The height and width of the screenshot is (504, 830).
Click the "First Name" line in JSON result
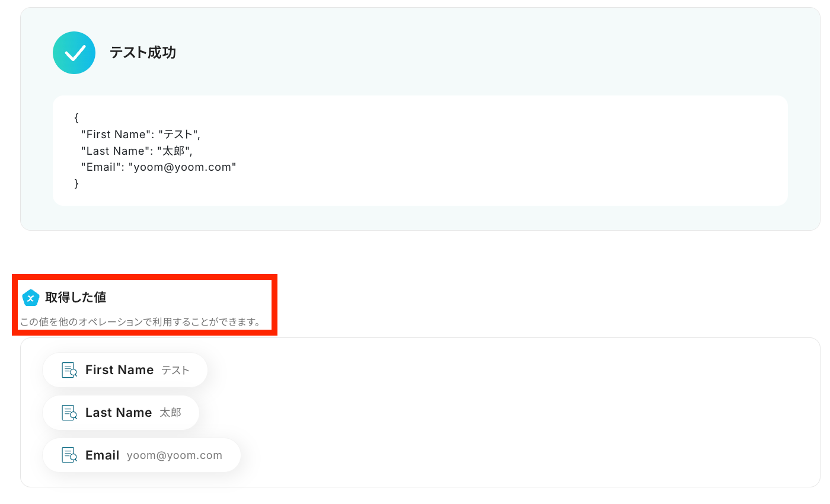[x=141, y=135]
